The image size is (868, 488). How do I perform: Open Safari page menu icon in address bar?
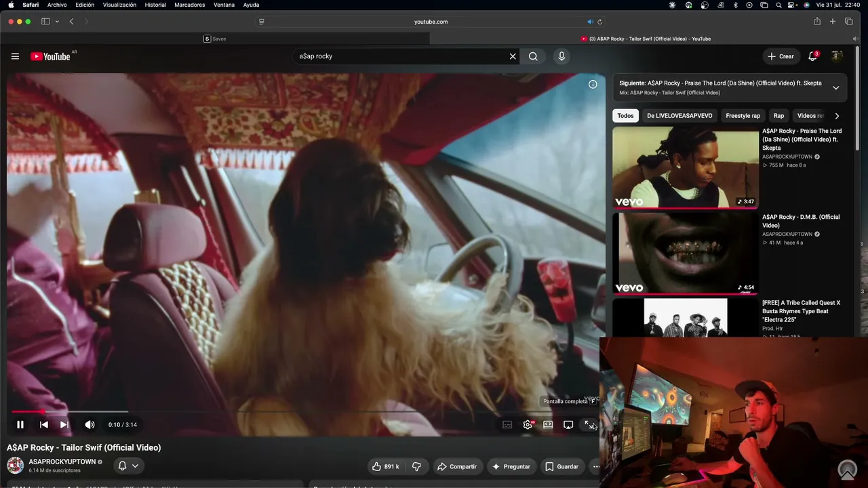[262, 22]
